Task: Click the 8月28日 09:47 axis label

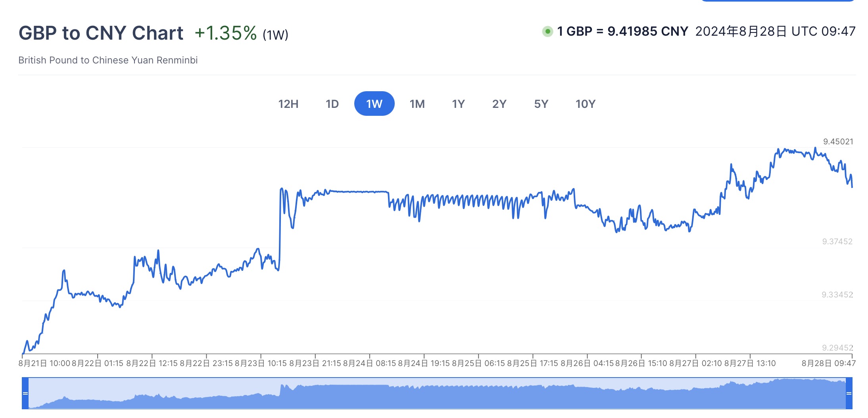Action: point(828,363)
